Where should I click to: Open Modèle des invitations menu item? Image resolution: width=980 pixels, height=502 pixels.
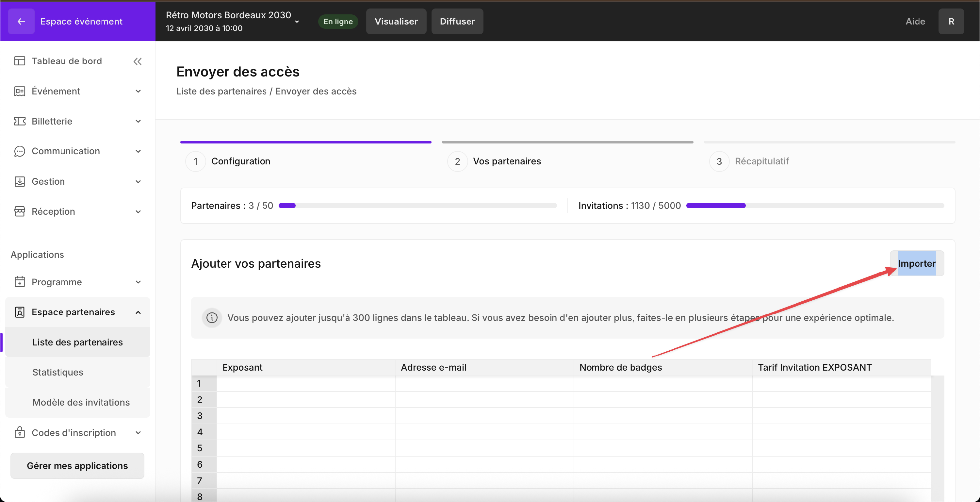(x=81, y=402)
